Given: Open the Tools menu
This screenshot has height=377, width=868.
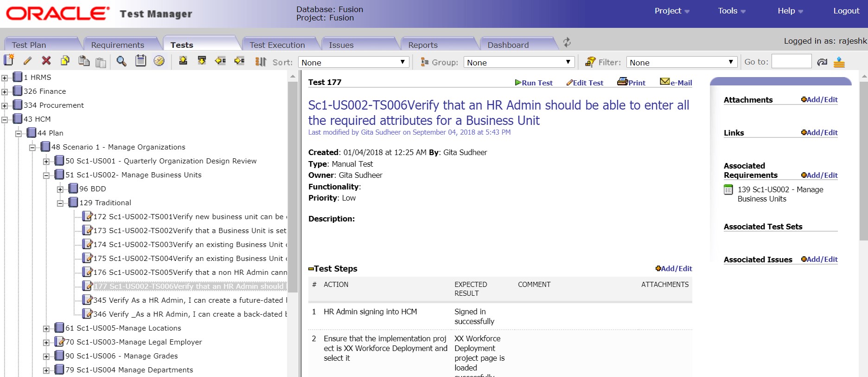Looking at the screenshot, I should [x=731, y=11].
